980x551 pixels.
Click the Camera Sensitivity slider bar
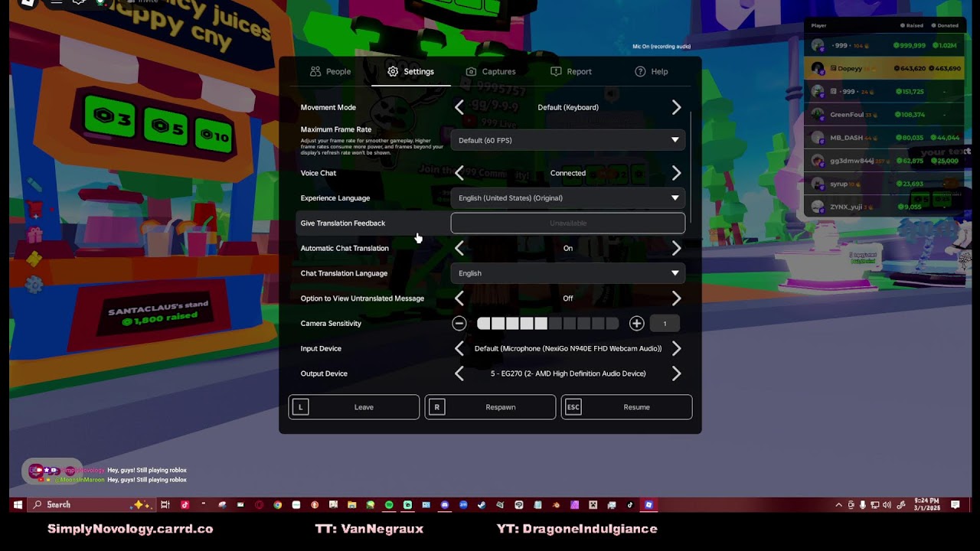[547, 324]
